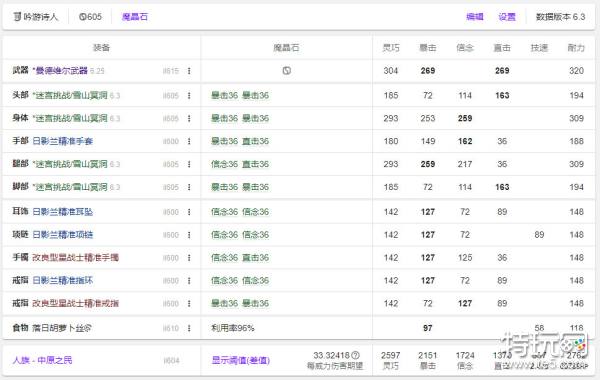Select the 暴击36 直击36 materia for 手部
Image resolution: width=600 pixels, height=380 pixels.
pos(240,141)
